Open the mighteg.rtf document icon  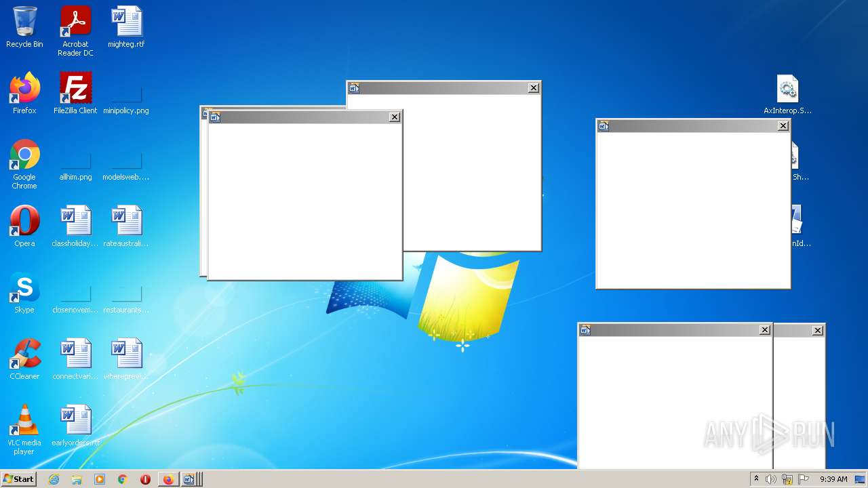[126, 27]
